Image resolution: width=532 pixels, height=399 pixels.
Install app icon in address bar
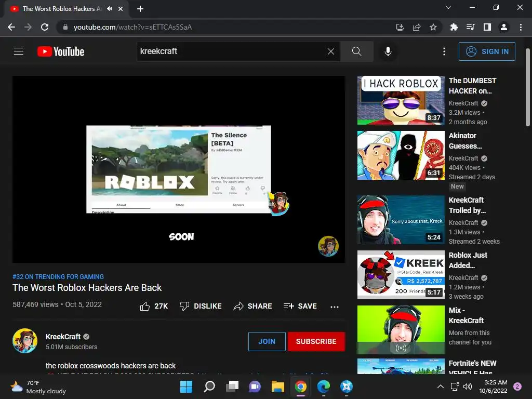(400, 27)
